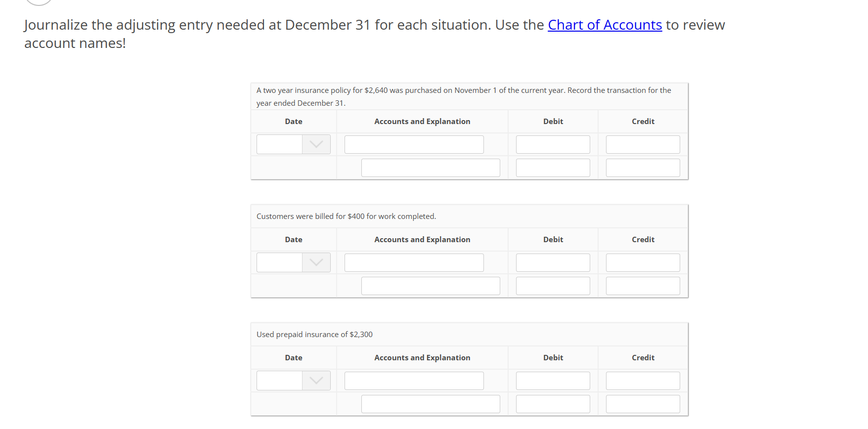Click 'Accounts and Explanation' header in insurance policy table

pos(422,122)
